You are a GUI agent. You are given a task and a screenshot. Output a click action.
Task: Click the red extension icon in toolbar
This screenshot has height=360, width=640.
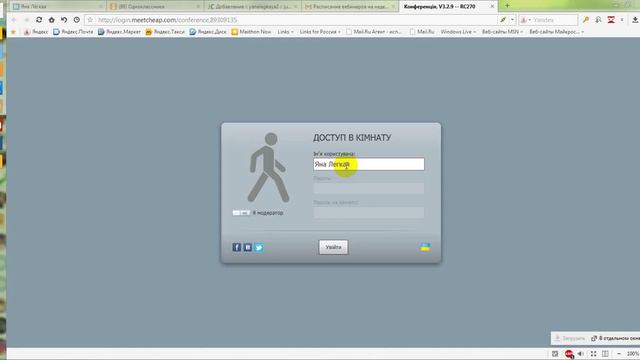point(611,20)
